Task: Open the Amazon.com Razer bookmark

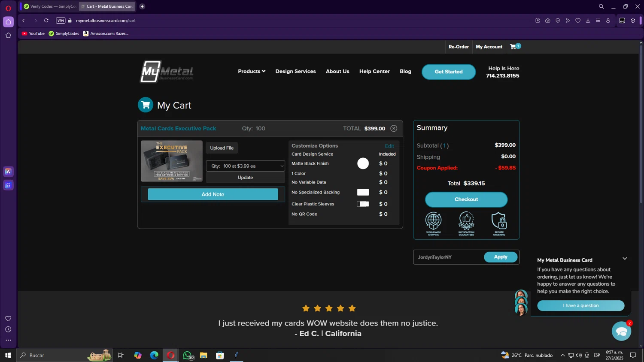Action: click(106, 33)
